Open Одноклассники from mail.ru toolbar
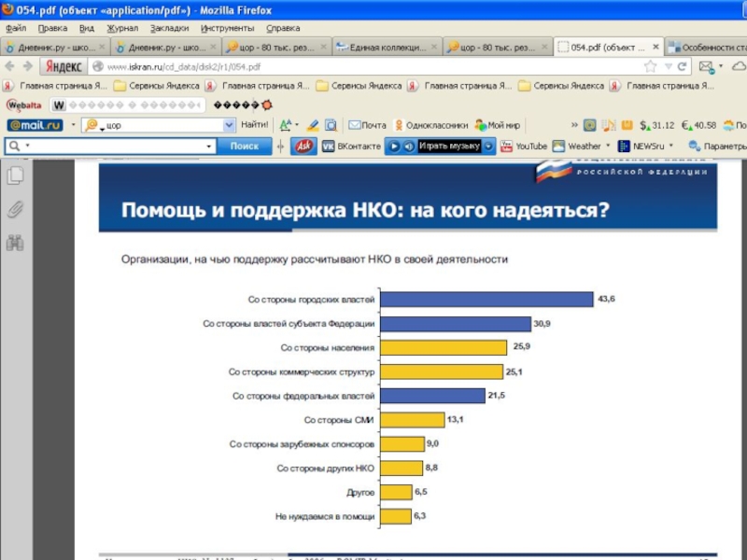747x560 pixels. click(x=431, y=125)
